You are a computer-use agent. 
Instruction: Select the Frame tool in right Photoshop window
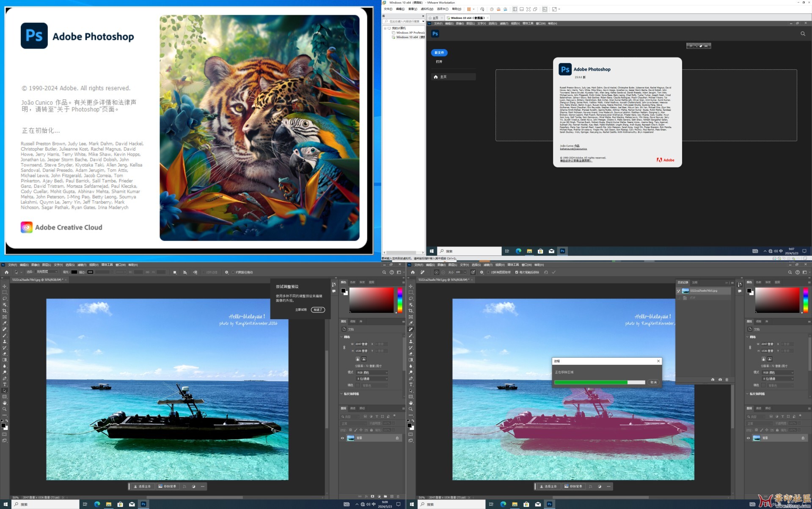(411, 317)
